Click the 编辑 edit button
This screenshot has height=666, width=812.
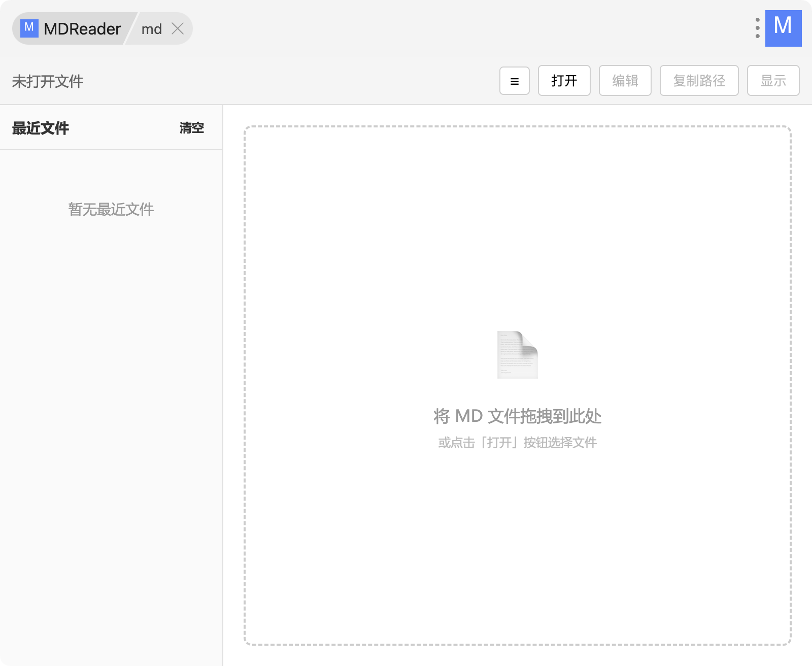(x=625, y=80)
